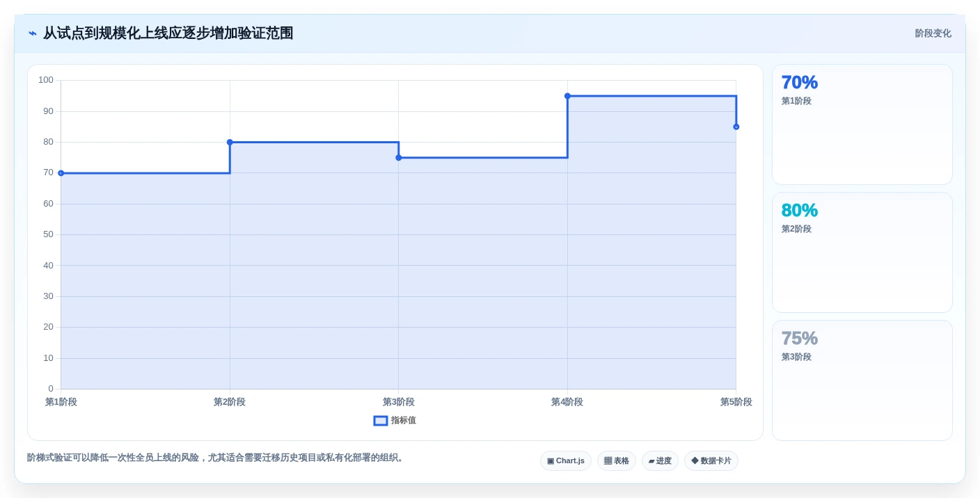The height and width of the screenshot is (498, 980).
Task: Click the 80% value in second card
Action: click(800, 210)
